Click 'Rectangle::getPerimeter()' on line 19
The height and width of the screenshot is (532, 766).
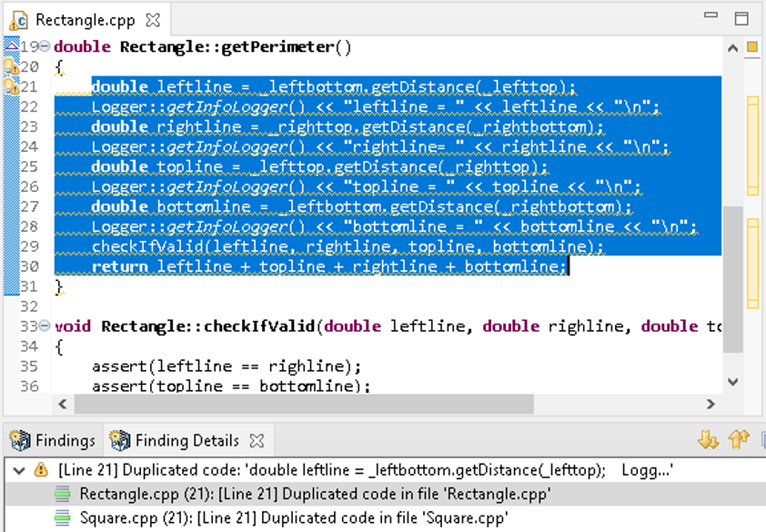(236, 47)
